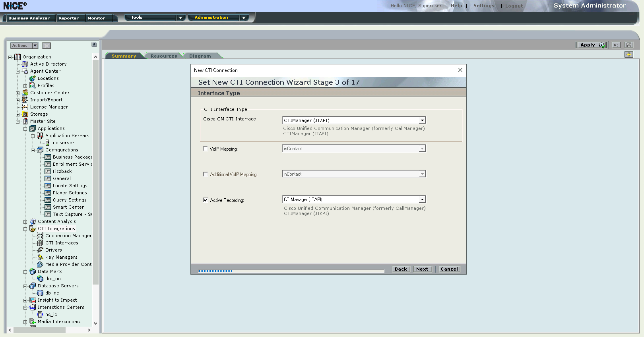644x337 pixels.
Task: Collapse the CTI Integrations tree node
Action: tap(25, 229)
